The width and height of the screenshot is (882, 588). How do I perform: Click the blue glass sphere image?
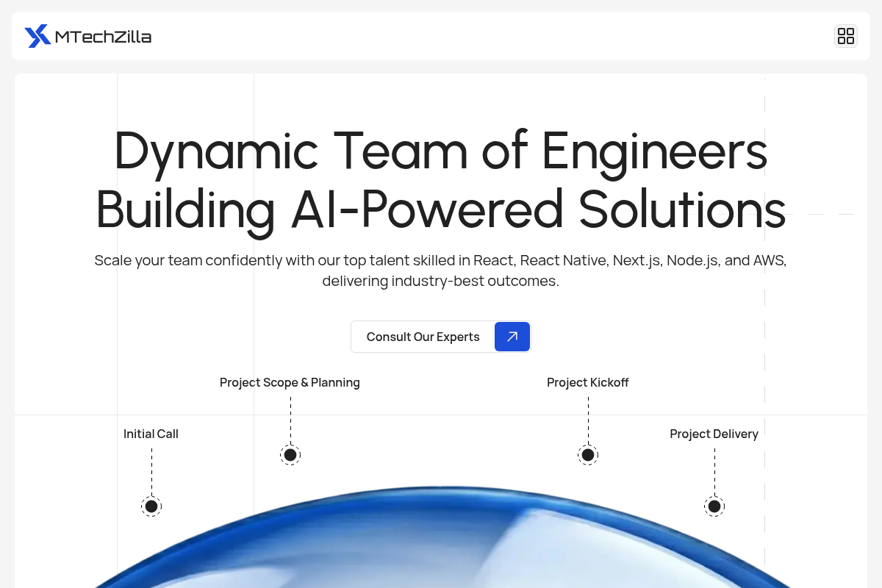coord(441,544)
